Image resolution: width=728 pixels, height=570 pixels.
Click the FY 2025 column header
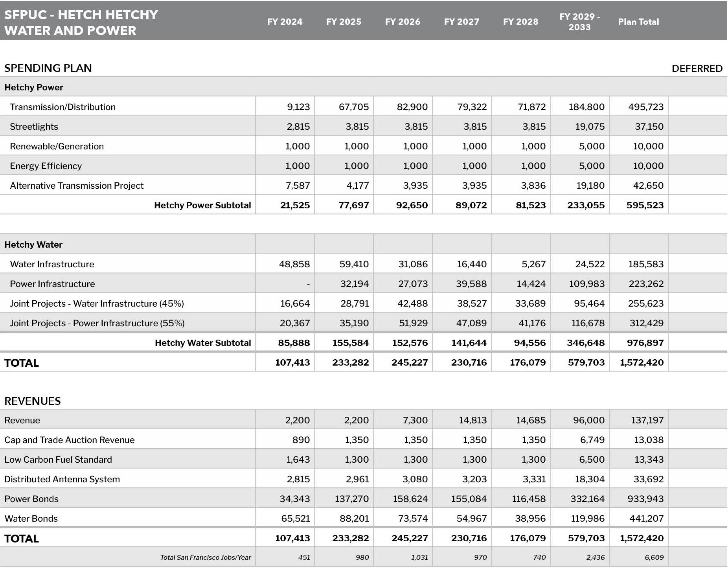[344, 22]
